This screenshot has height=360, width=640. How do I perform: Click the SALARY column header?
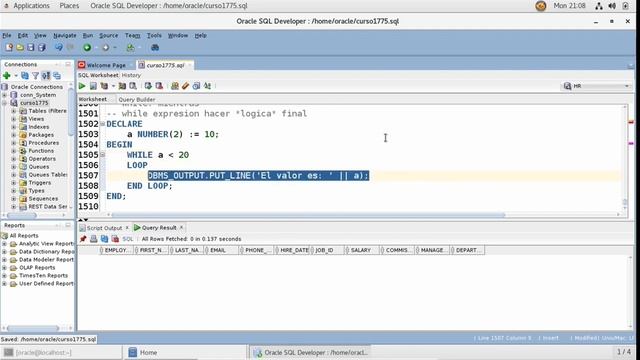[362, 250]
